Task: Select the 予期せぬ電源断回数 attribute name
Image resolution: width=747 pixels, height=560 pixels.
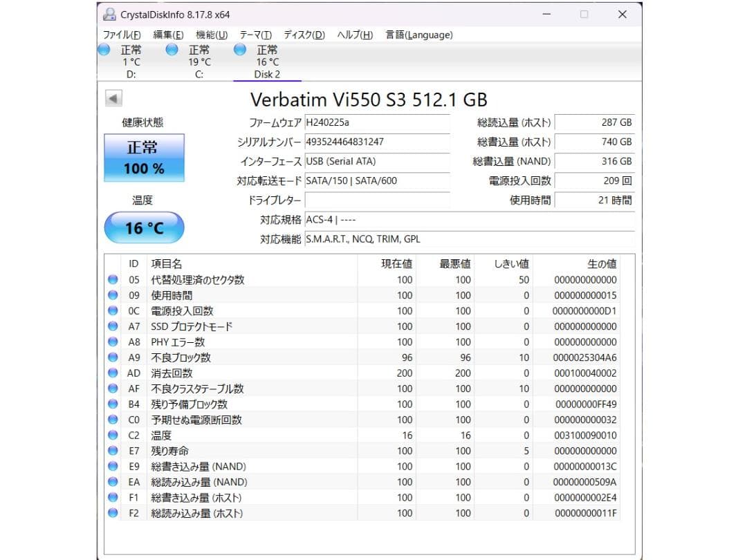Action: [196, 420]
